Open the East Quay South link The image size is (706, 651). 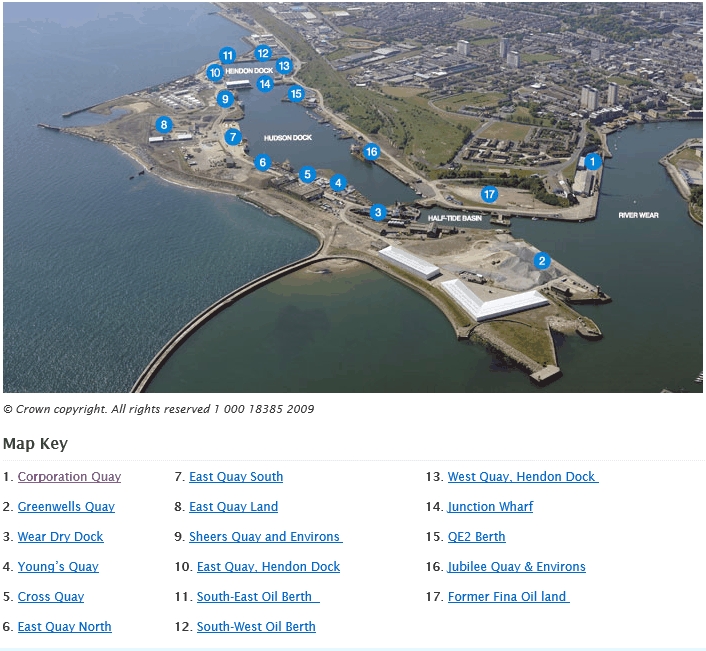click(236, 477)
